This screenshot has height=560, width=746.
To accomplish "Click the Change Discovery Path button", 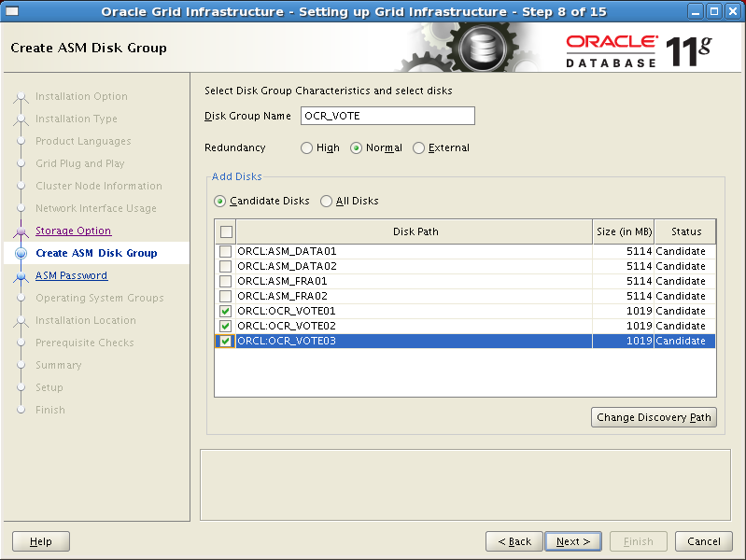I will pos(654,417).
